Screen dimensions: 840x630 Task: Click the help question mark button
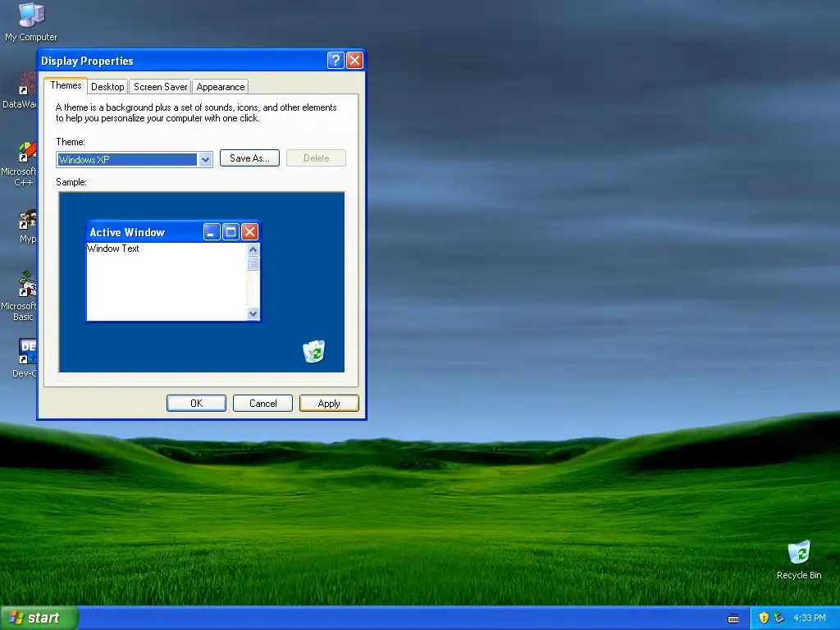pos(336,61)
